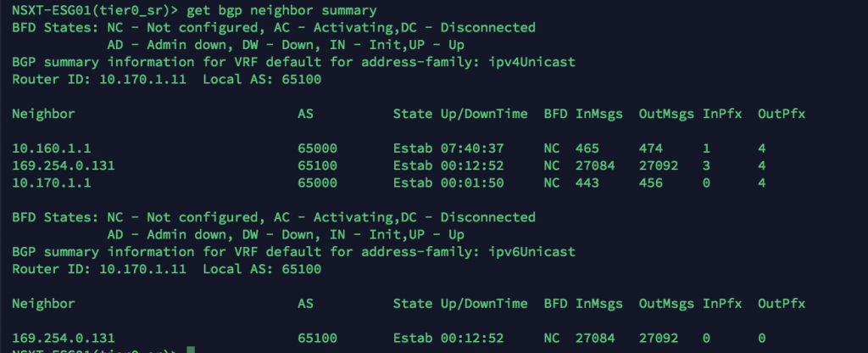Click the uptime value 00:01:50
The width and height of the screenshot is (868, 353).
pyautogui.click(x=472, y=183)
